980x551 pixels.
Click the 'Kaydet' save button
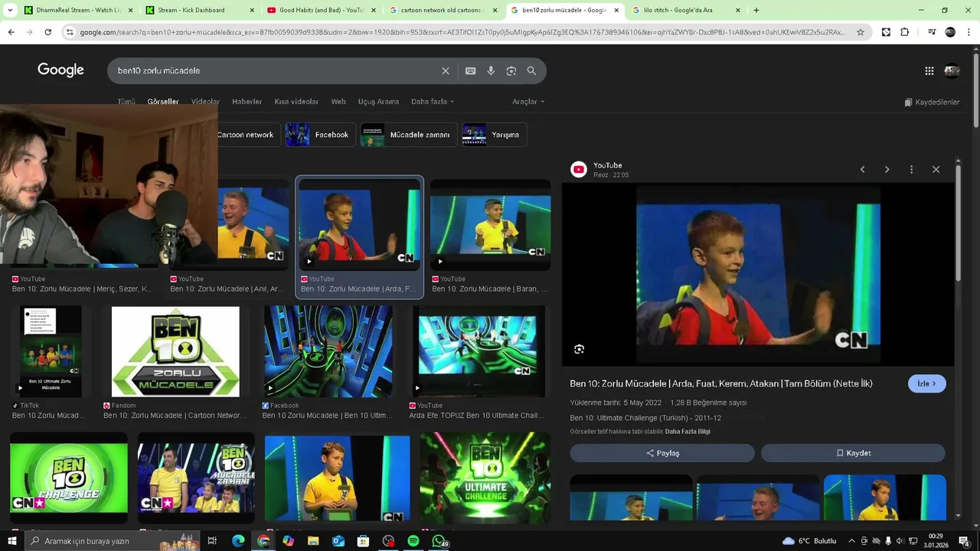tap(853, 453)
